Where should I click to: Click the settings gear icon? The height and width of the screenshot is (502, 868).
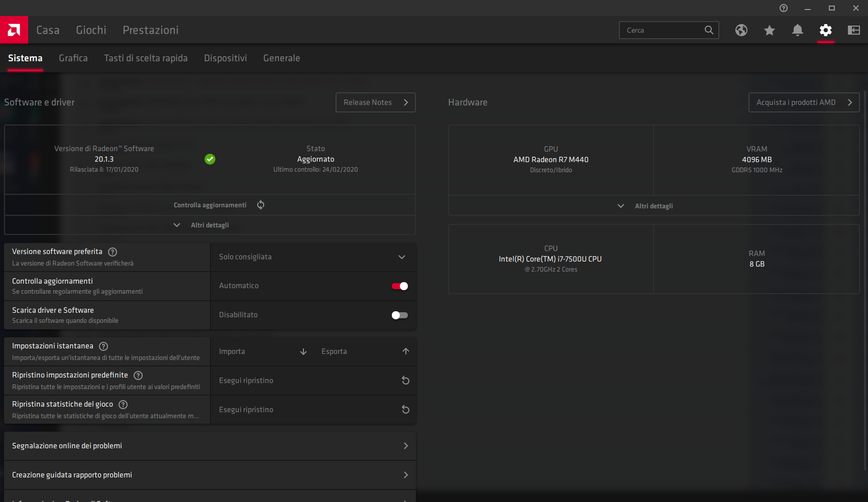(826, 30)
